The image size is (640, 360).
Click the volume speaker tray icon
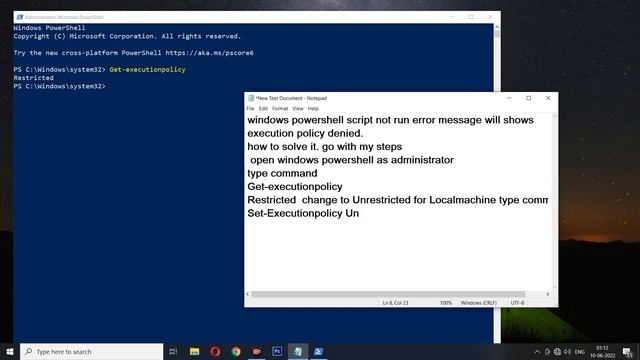pos(567,352)
